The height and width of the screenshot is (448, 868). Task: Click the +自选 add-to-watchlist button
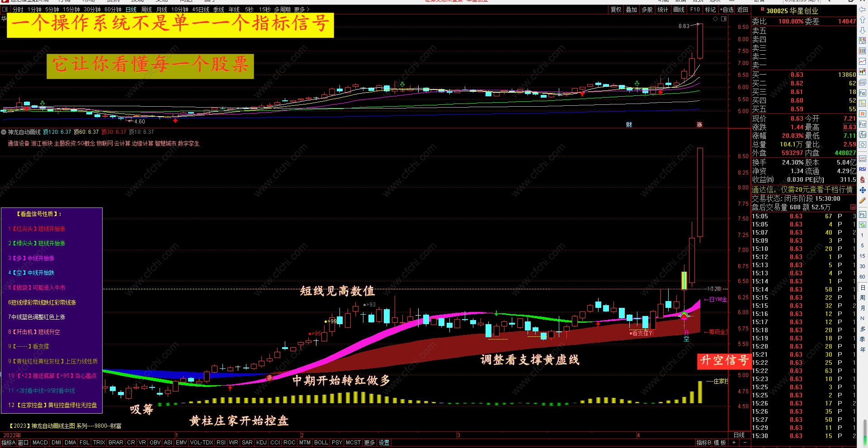[726, 9]
